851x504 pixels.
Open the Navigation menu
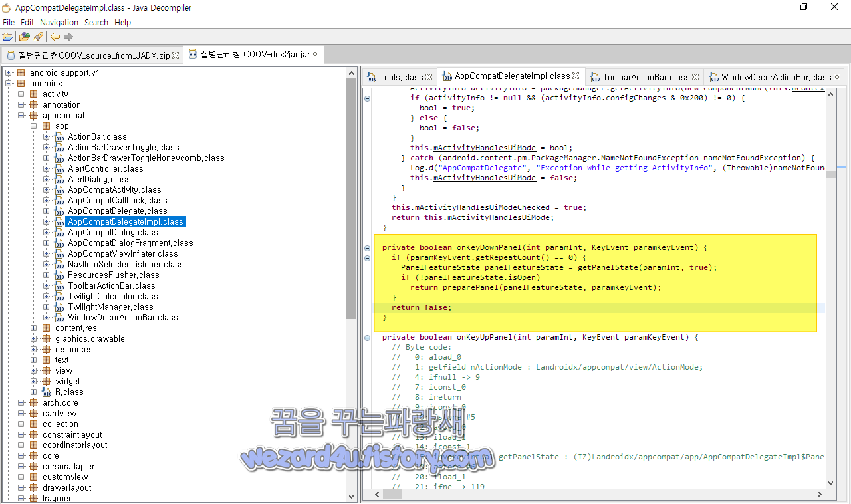(x=59, y=22)
